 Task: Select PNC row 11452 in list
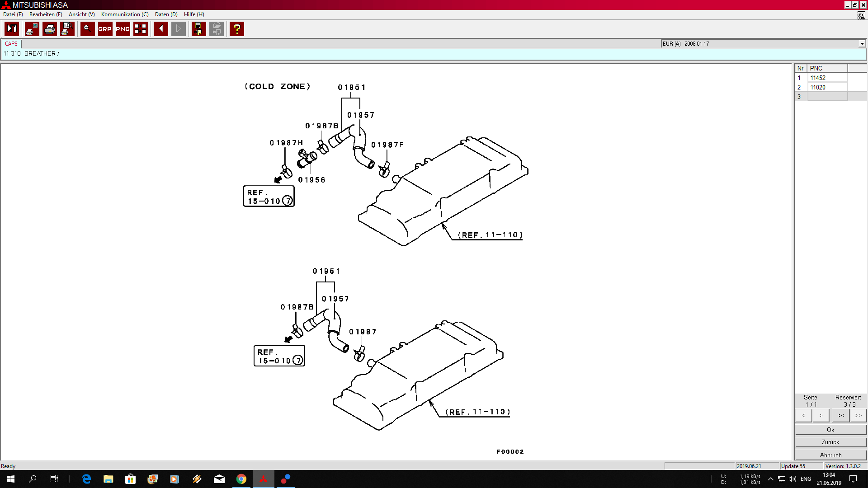[x=818, y=78]
